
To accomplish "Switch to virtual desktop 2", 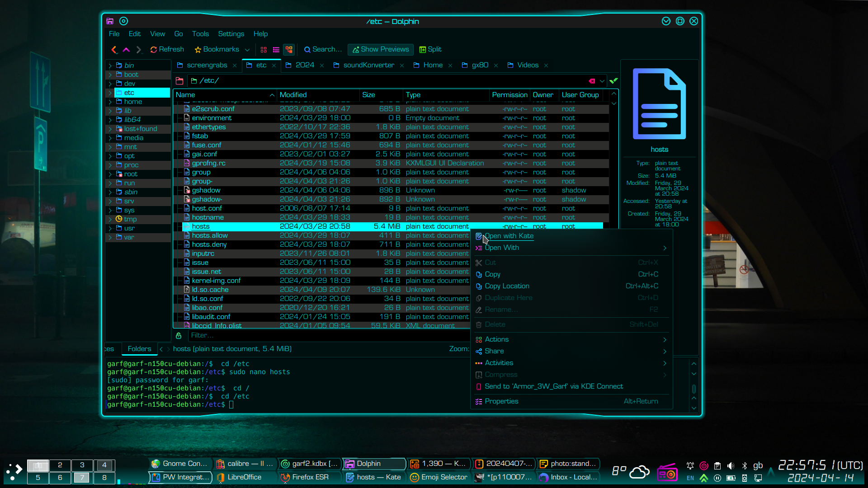I will [60, 465].
